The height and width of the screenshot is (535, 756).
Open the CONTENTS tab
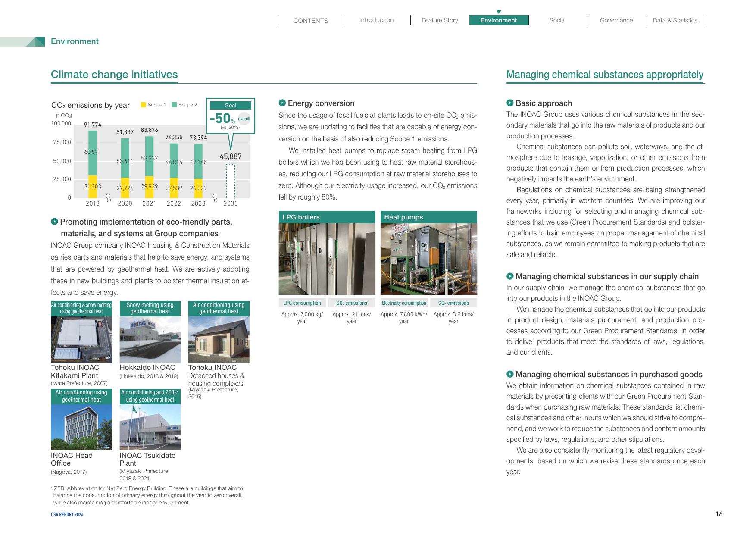pyautogui.click(x=311, y=20)
